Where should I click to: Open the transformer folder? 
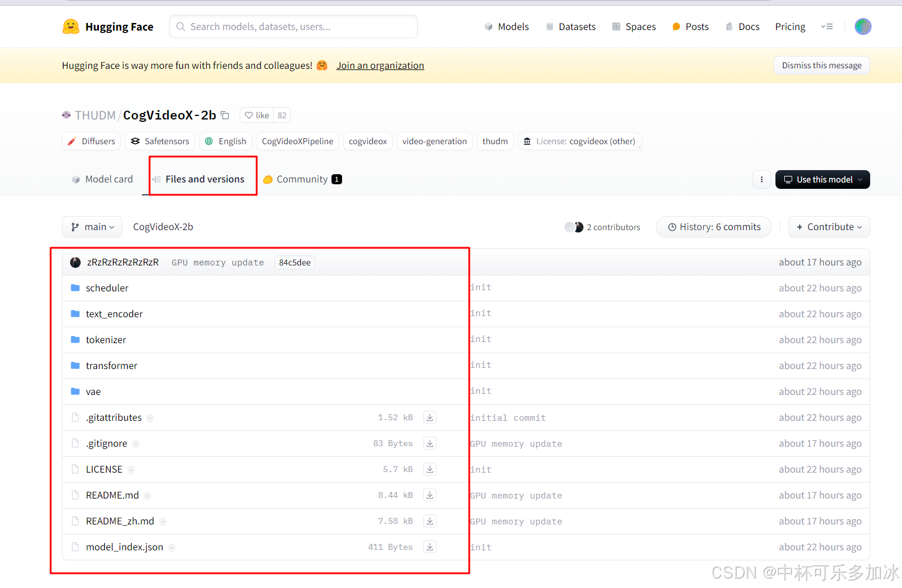click(112, 366)
